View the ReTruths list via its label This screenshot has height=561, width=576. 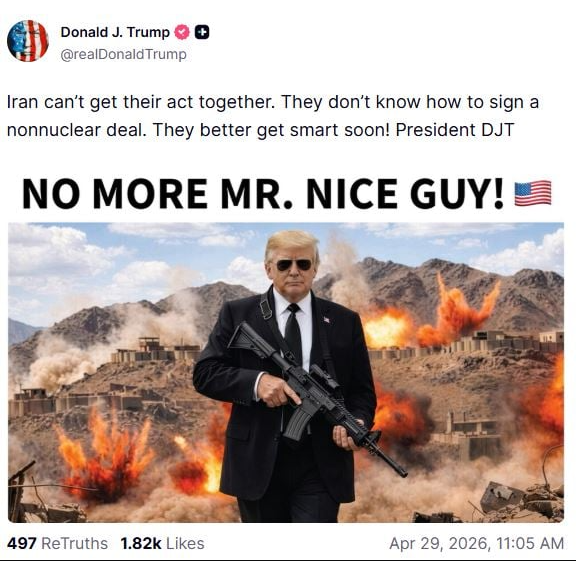click(x=75, y=543)
